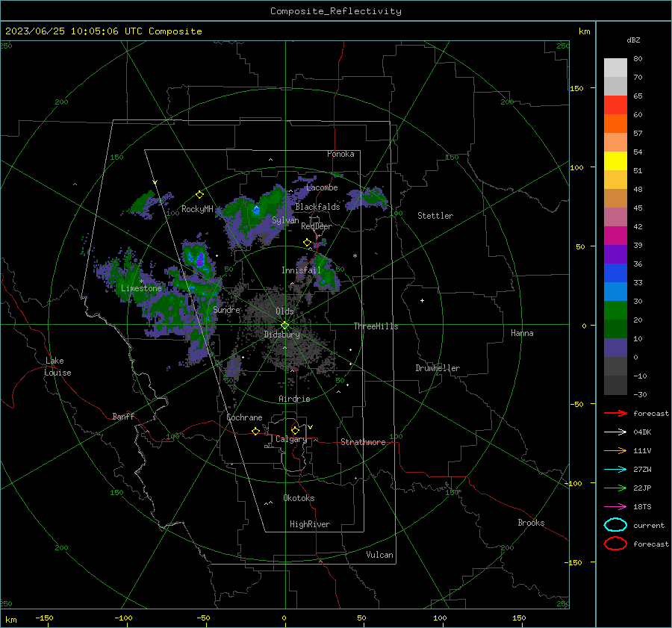Click the yellow diamond marker above Calgary
Viewport: 672px width, 628px height.
[x=295, y=430]
